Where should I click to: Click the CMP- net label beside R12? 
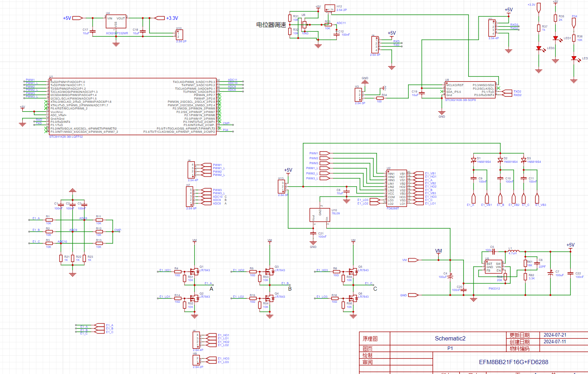click(x=118, y=230)
